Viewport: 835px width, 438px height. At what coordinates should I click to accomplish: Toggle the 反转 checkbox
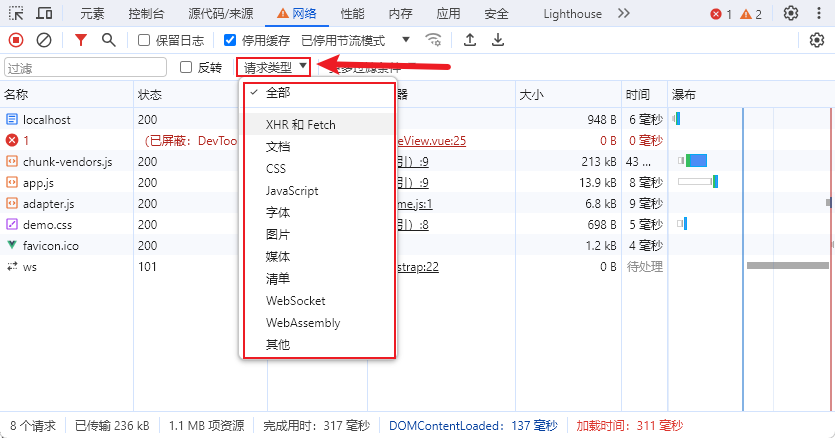[x=186, y=67]
